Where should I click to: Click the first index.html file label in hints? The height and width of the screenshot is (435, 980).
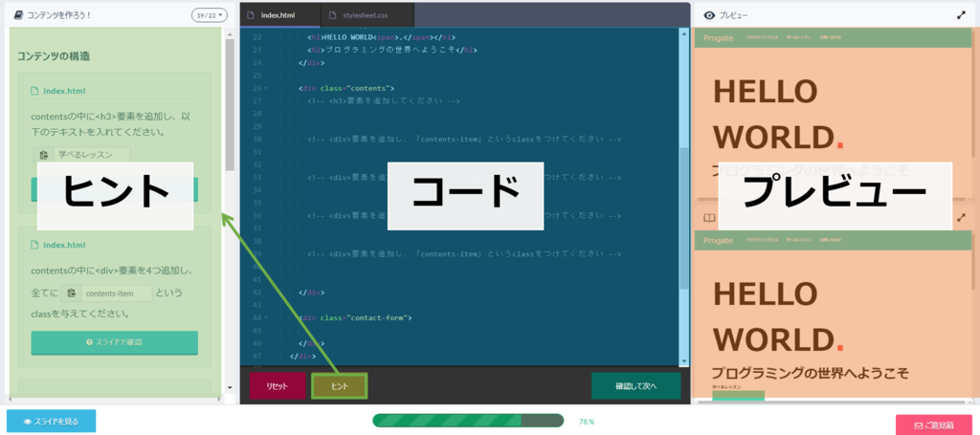tap(64, 91)
